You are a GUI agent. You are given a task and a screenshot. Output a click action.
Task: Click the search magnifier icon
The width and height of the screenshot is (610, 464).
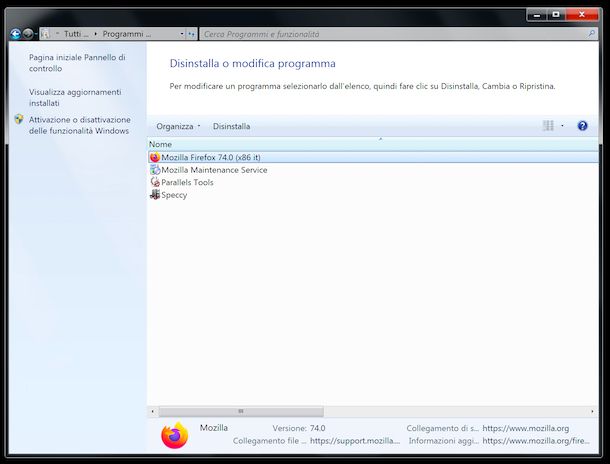coord(591,34)
